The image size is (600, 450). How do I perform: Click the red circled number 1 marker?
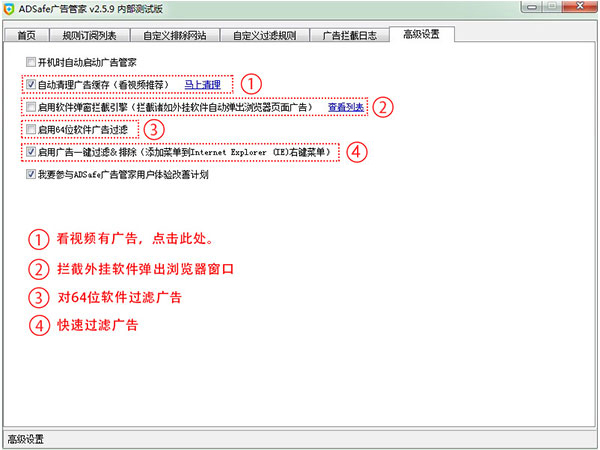(253, 84)
